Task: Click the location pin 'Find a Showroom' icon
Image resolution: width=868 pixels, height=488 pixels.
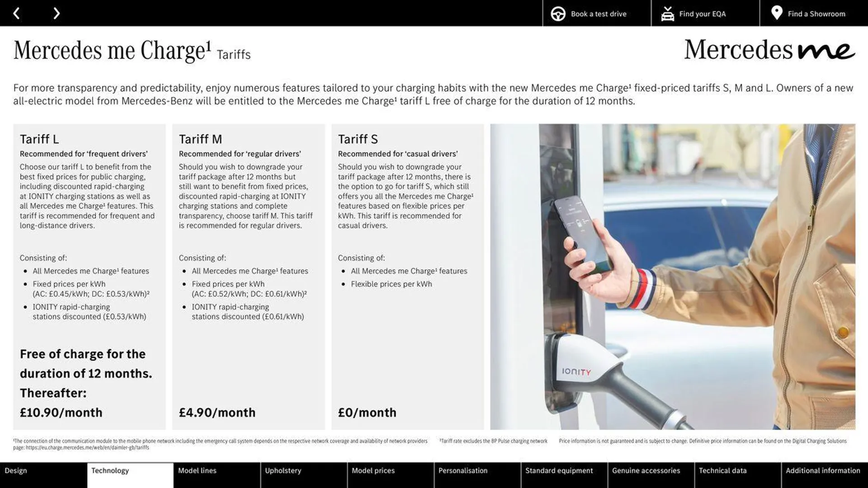Action: [777, 13]
